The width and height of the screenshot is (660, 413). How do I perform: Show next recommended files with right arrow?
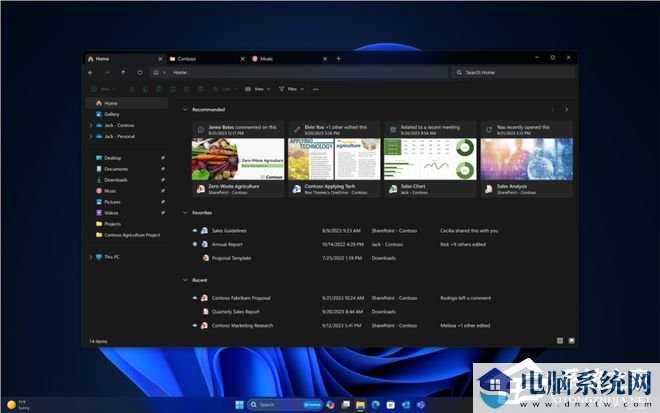point(567,109)
